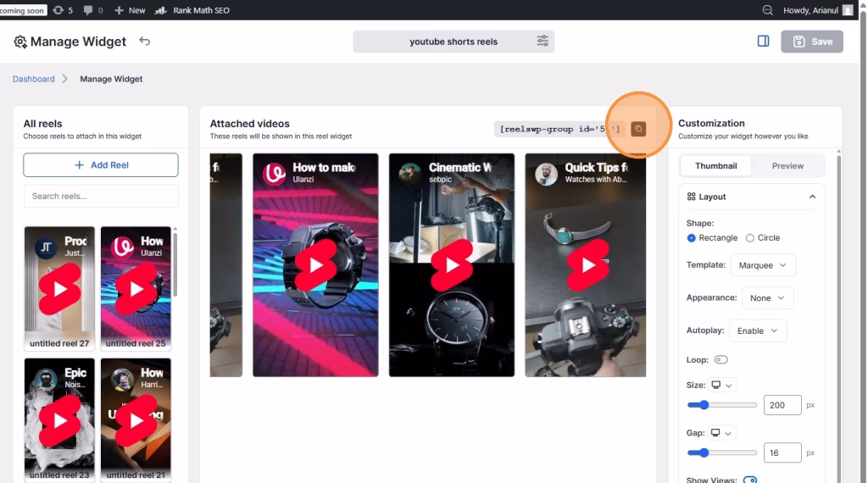Go to the Dashboard breadcrumb link
Viewport: 868px width, 483px height.
point(34,79)
